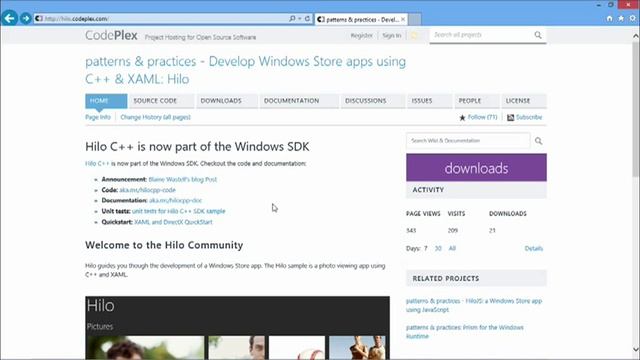Click the scrollbar up arrow
Image resolution: width=640 pixels, height=360 pixels.
[x=636, y=36]
